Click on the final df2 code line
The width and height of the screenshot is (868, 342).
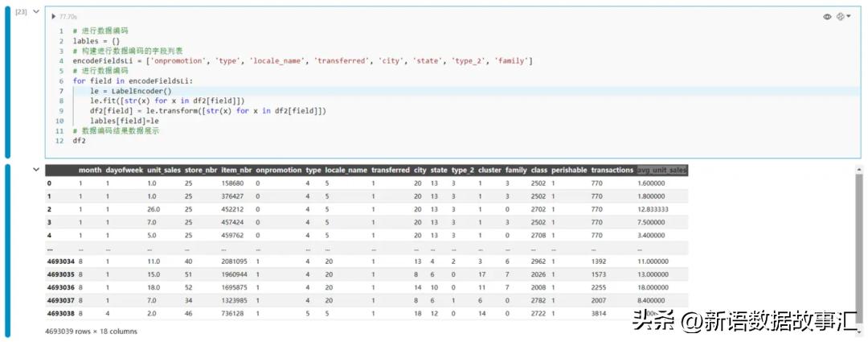click(79, 140)
